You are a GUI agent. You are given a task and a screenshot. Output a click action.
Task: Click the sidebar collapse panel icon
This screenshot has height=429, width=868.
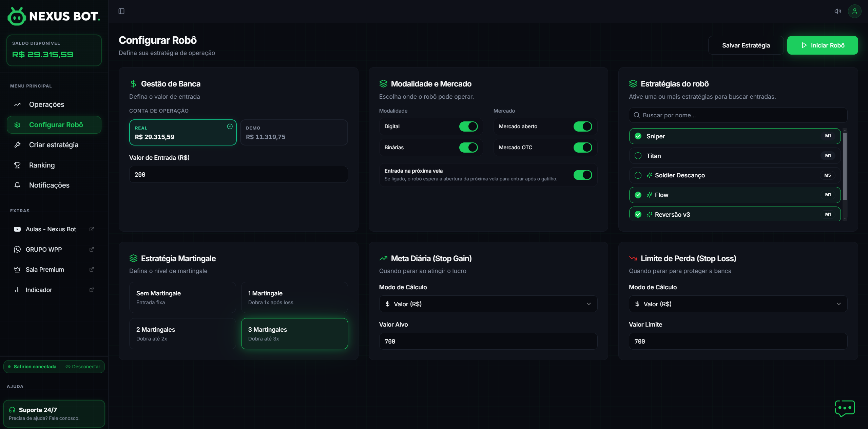point(121,11)
